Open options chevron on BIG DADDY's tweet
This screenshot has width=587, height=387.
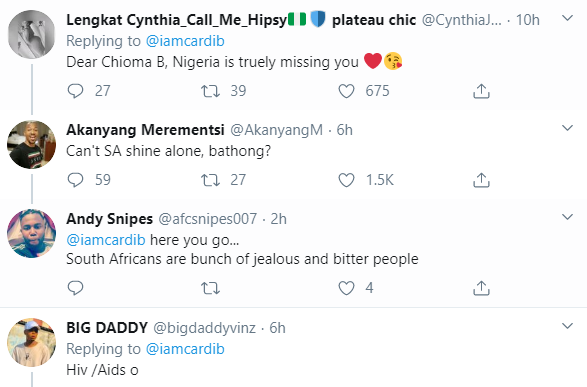coord(568,326)
